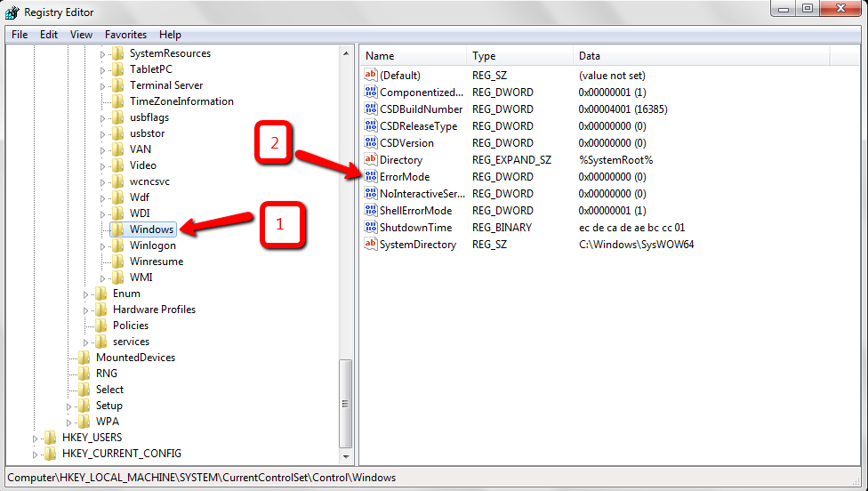868x491 pixels.
Task: Open the Help menu
Action: 170,35
